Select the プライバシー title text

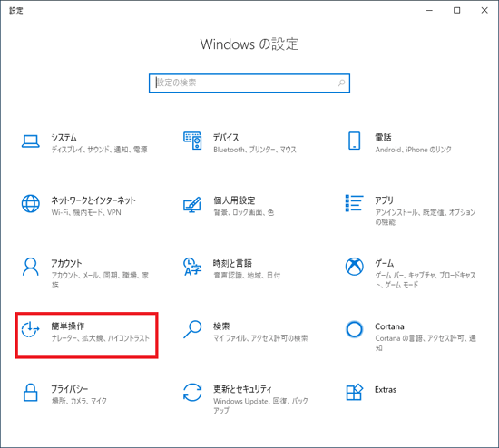tap(70, 389)
